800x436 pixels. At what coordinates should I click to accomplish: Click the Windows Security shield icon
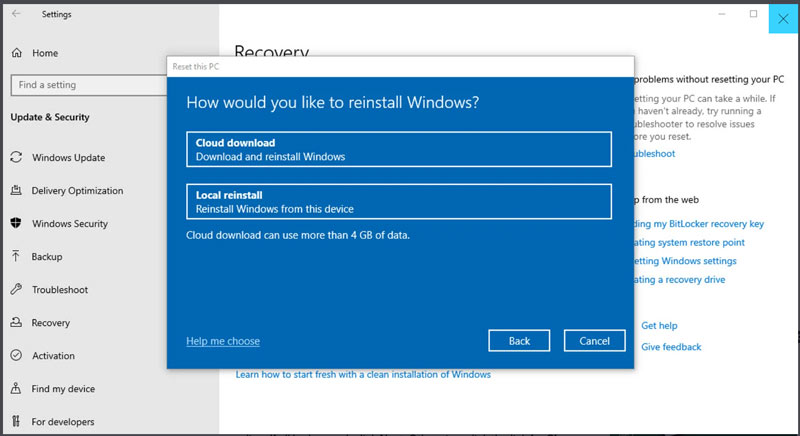[16, 223]
